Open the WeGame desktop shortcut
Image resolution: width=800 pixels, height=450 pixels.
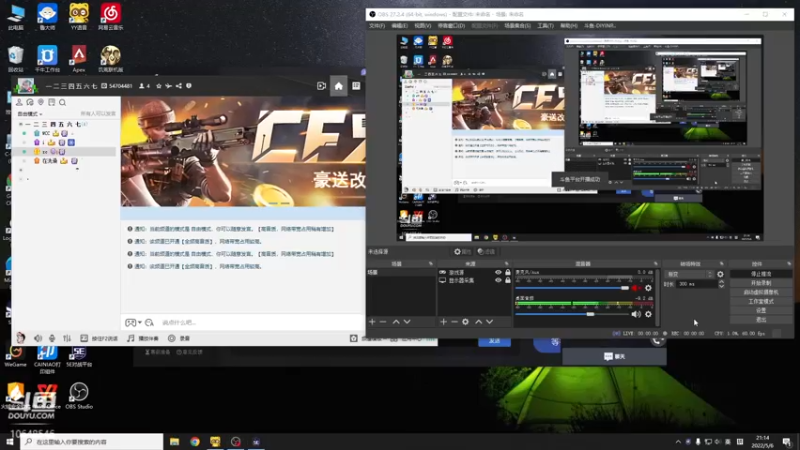coord(15,355)
